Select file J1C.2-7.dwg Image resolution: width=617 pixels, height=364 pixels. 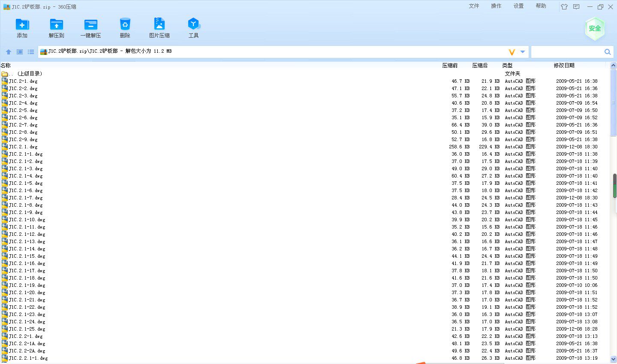coord(304,125)
